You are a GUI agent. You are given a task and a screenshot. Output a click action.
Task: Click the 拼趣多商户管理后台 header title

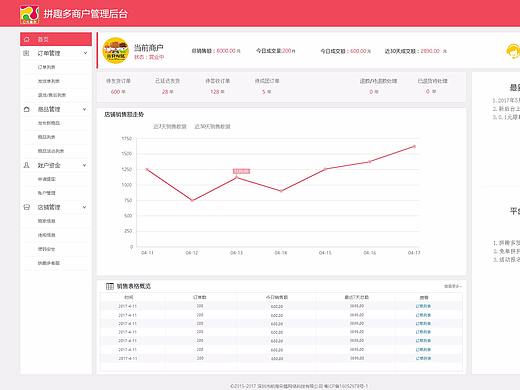tap(86, 14)
